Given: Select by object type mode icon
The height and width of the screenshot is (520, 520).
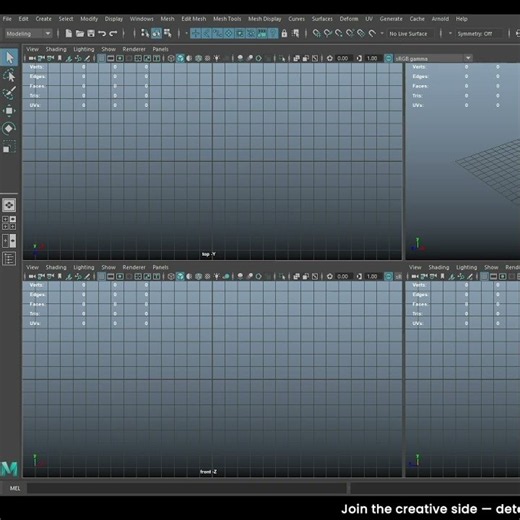Looking at the screenshot, I should point(156,33).
